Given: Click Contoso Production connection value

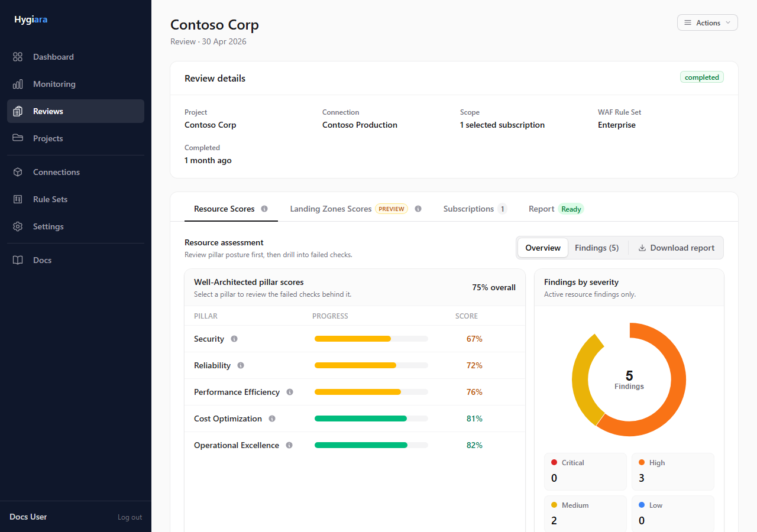Looking at the screenshot, I should 360,125.
